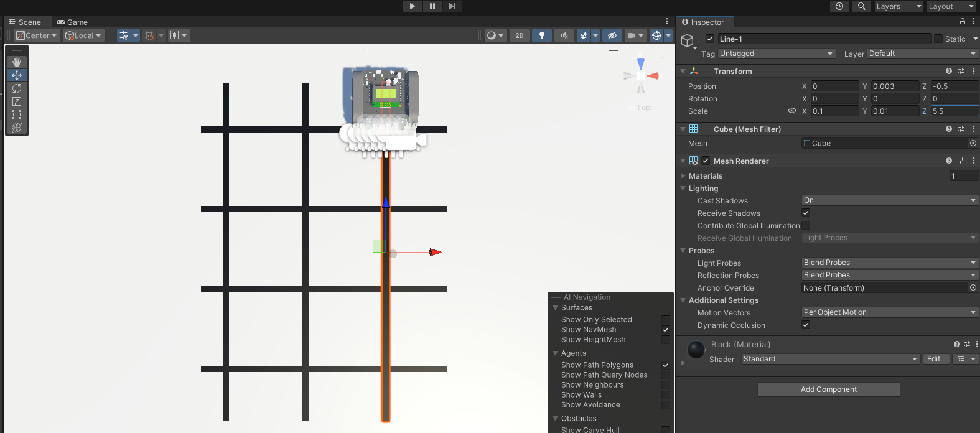
Task: Toggle grid visibility in Scene toolbar
Action: coord(123,35)
